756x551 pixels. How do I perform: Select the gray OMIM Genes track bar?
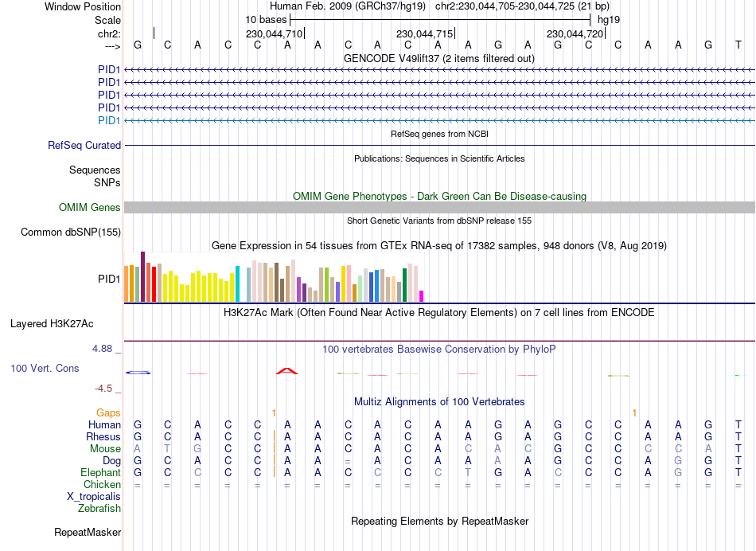(439, 208)
